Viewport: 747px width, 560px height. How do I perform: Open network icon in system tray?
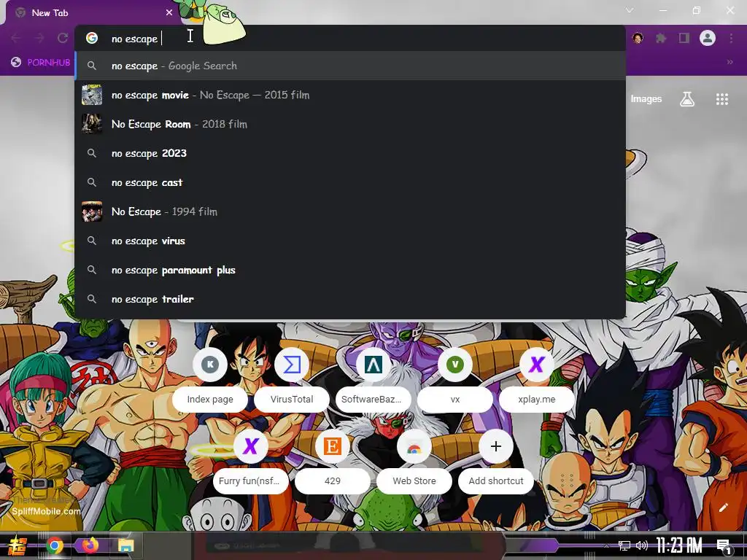(624, 545)
